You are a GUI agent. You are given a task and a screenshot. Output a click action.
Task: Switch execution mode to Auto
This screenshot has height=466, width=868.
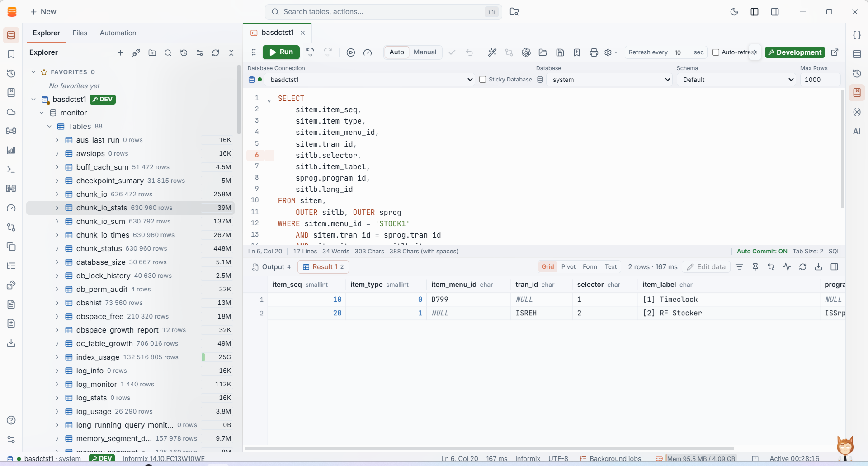(396, 52)
